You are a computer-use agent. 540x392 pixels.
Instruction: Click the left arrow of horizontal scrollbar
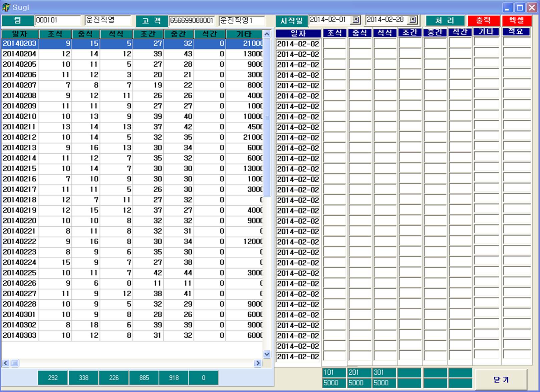point(6,363)
